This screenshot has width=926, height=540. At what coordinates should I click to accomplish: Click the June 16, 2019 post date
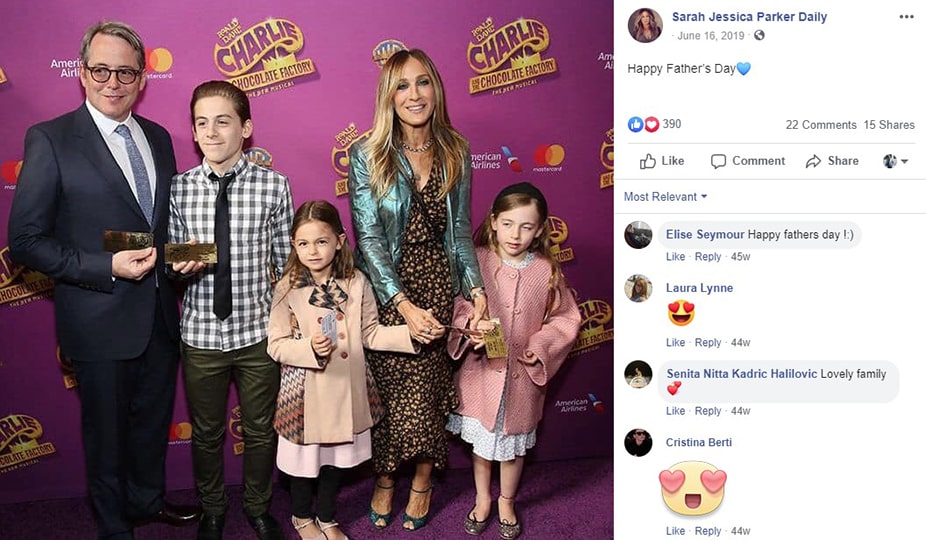pos(710,35)
